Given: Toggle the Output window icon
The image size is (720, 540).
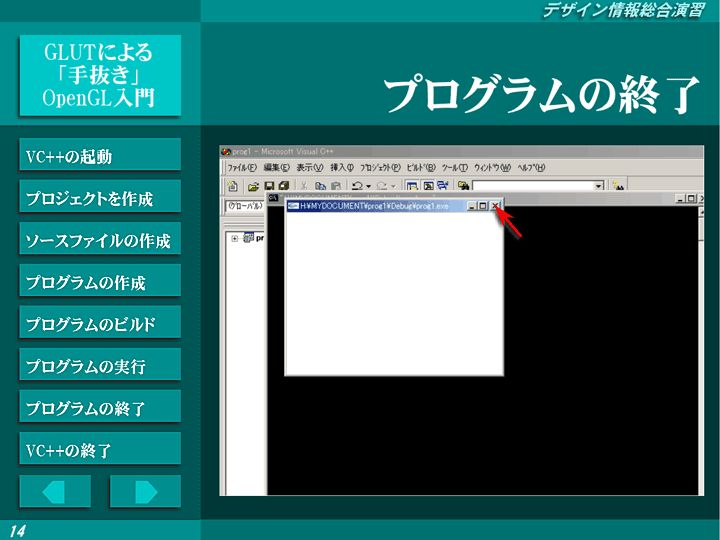Looking at the screenshot, I should click(x=428, y=186).
